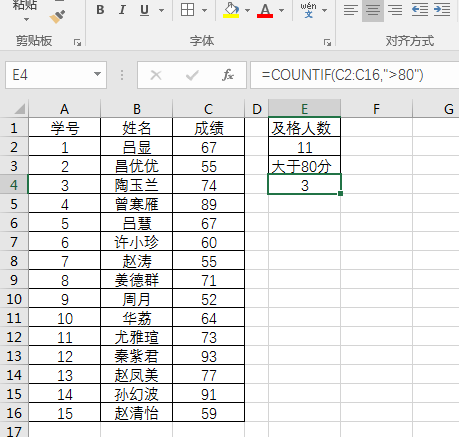Select row 1 header
Image resolution: width=459 pixels, height=437 pixels.
coord(14,128)
